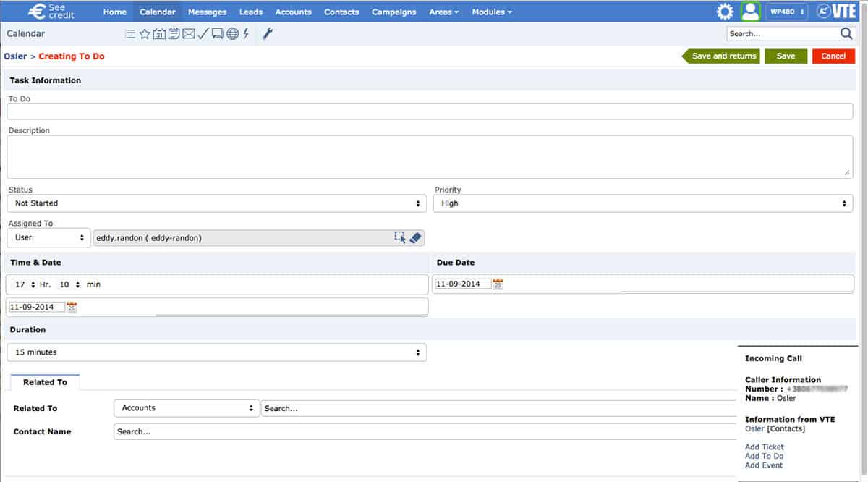Open the Related To Accounts dropdown
This screenshot has width=868, height=482.
187,408
